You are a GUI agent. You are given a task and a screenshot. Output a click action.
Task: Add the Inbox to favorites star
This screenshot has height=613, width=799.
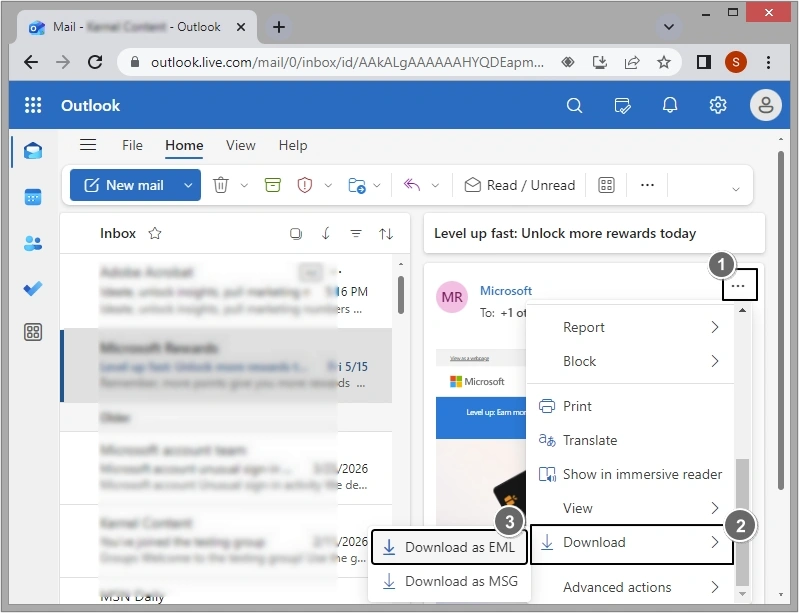(x=155, y=233)
